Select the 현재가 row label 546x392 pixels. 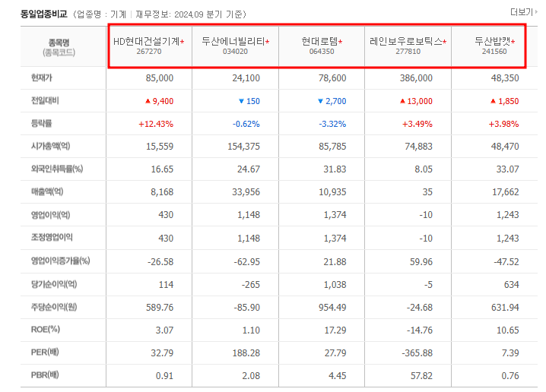click(x=42, y=77)
